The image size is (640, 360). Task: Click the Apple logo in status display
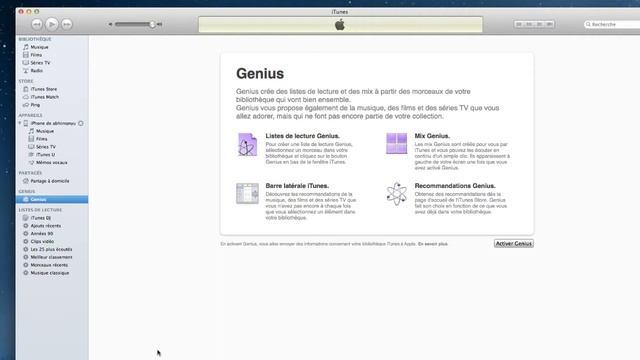[340, 25]
